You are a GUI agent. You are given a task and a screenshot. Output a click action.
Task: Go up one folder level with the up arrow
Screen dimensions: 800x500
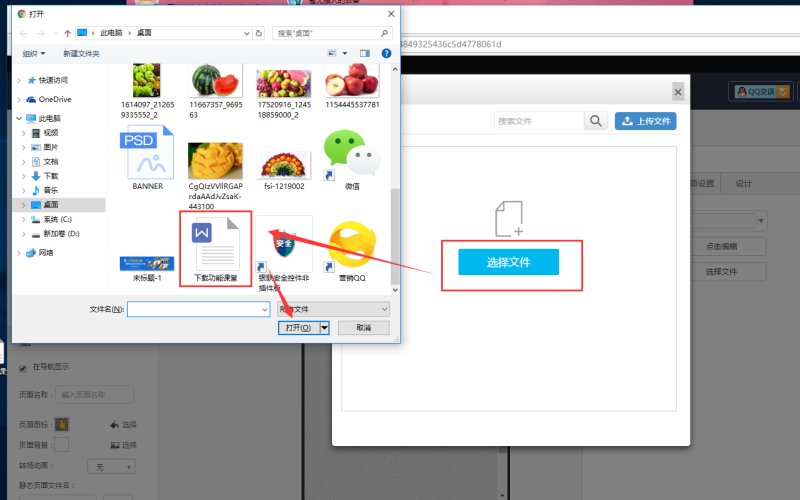pyautogui.click(x=67, y=33)
